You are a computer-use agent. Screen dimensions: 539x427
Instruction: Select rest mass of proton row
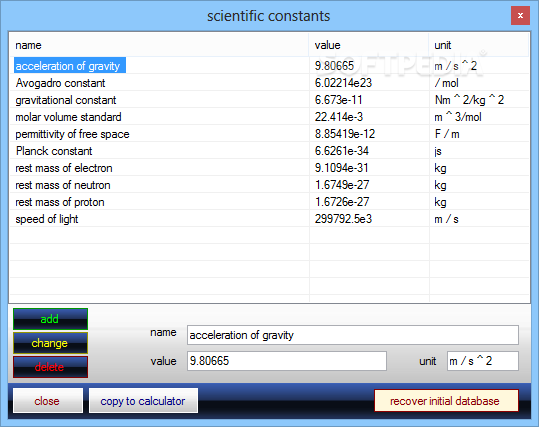point(270,202)
